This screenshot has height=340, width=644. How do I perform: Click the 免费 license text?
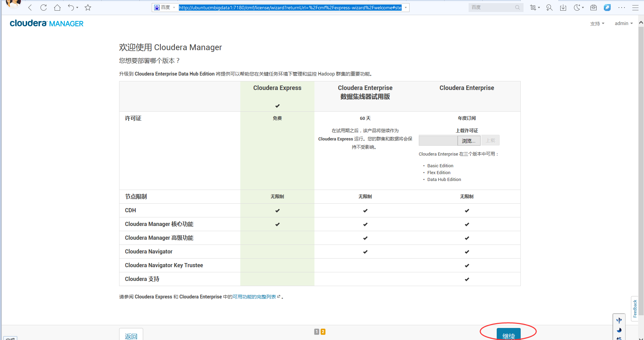277,118
